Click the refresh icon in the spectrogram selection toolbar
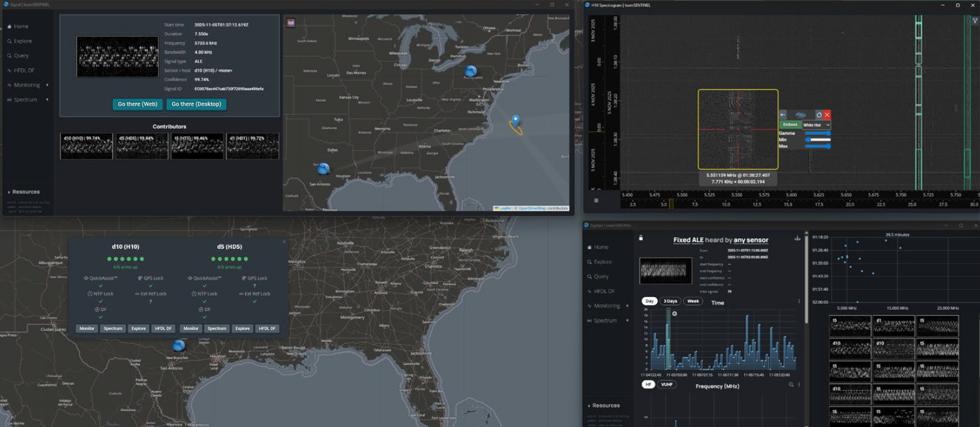The width and height of the screenshot is (980, 427). pyautogui.click(x=819, y=115)
